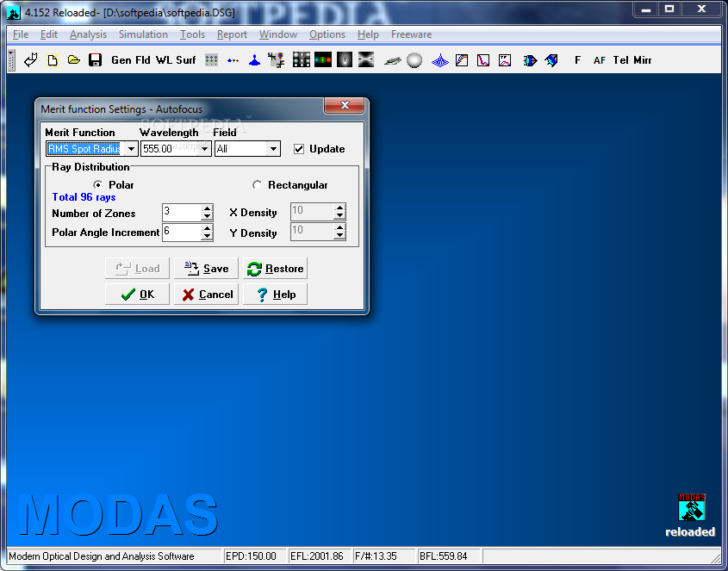Viewport: 728px width, 571px height.
Task: Click the tilted gray plate icon
Action: tap(392, 60)
